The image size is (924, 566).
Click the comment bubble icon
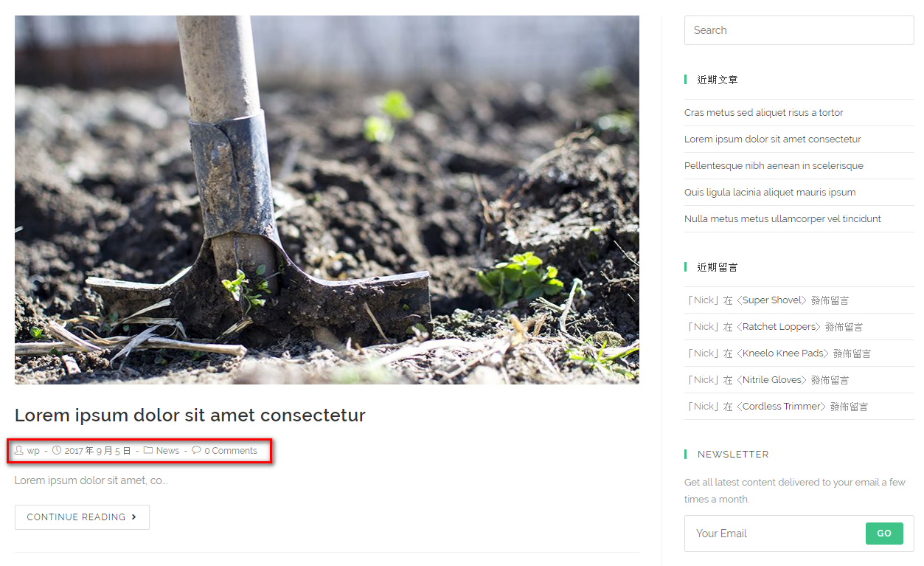196,450
